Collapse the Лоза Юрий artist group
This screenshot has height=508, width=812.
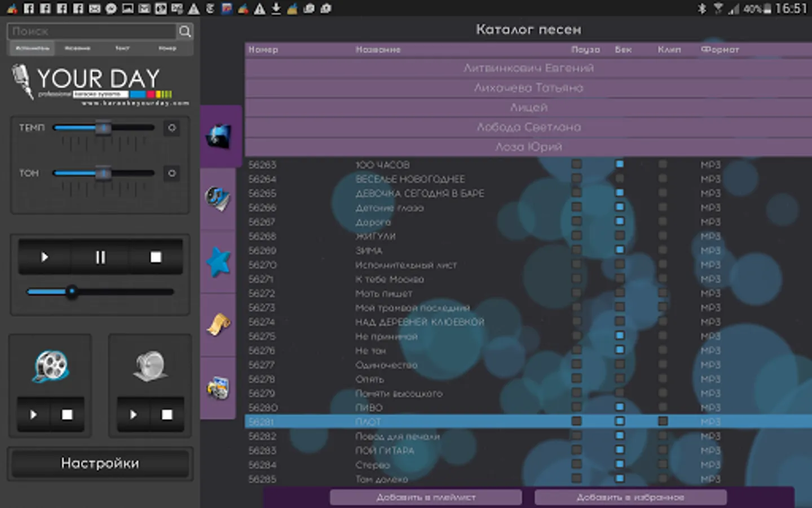point(528,147)
